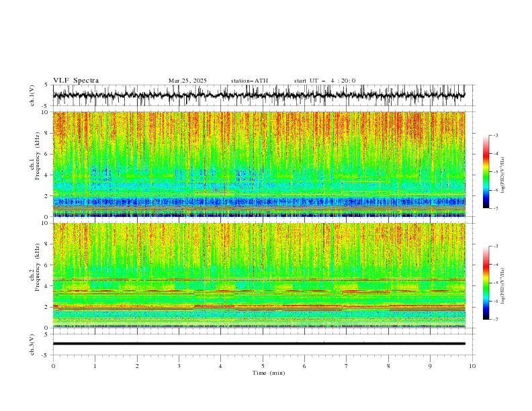Click the "Time (min)" axis label

[269, 373]
